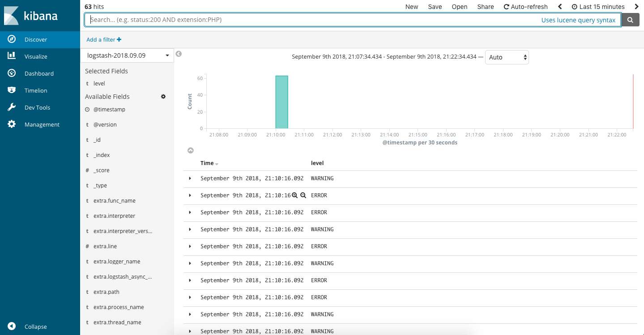Open Dev Tools wrench icon
The width and height of the screenshot is (644, 335).
(x=12, y=107)
